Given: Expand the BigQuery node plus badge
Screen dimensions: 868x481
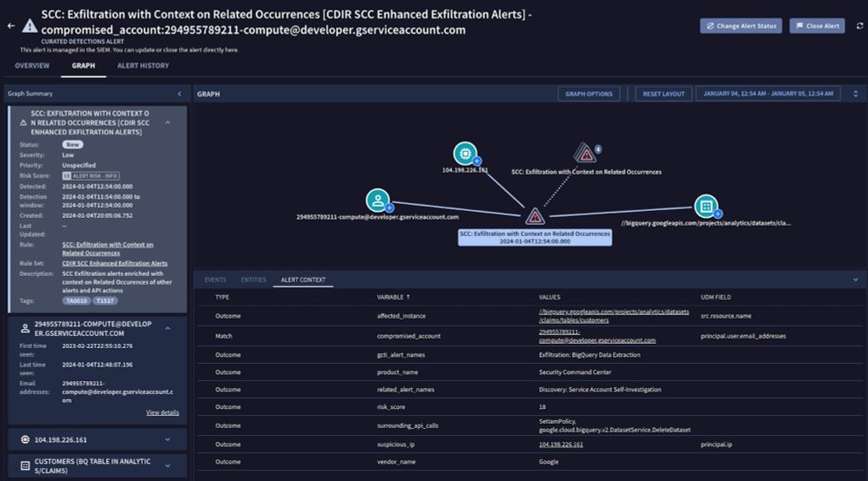Looking at the screenshot, I should [718, 214].
